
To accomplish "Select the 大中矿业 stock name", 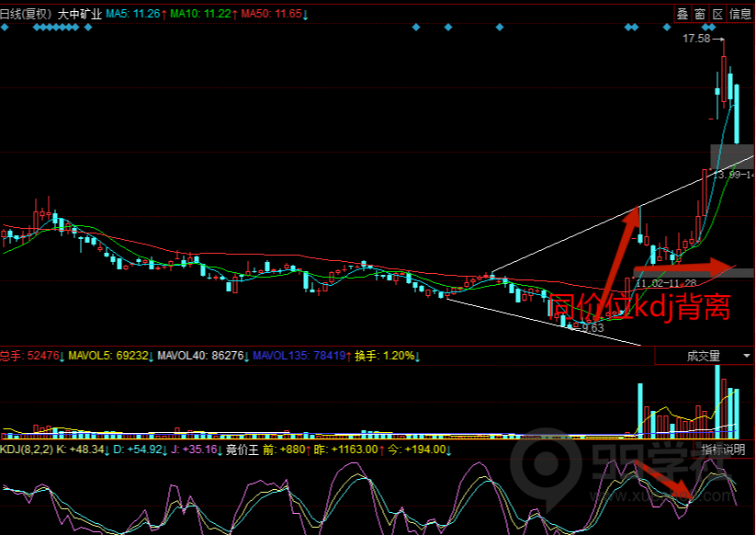I will 79,15.
